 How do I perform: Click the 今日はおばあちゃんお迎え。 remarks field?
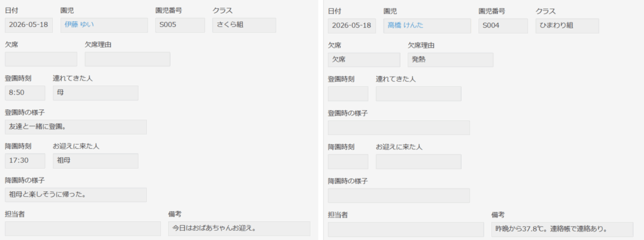[x=239, y=229]
